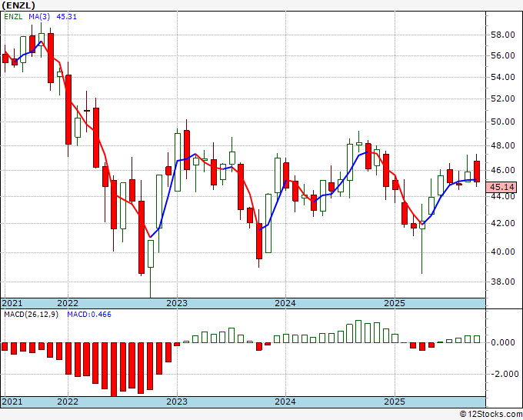Click the 2022 label on price chart axis

68,303
